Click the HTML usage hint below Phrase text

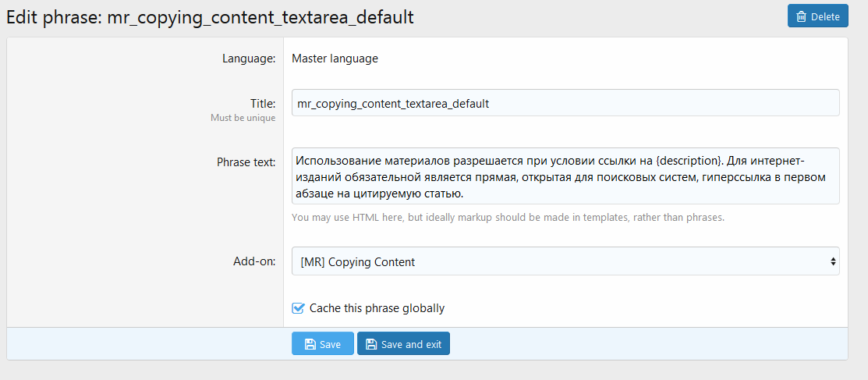(508, 218)
